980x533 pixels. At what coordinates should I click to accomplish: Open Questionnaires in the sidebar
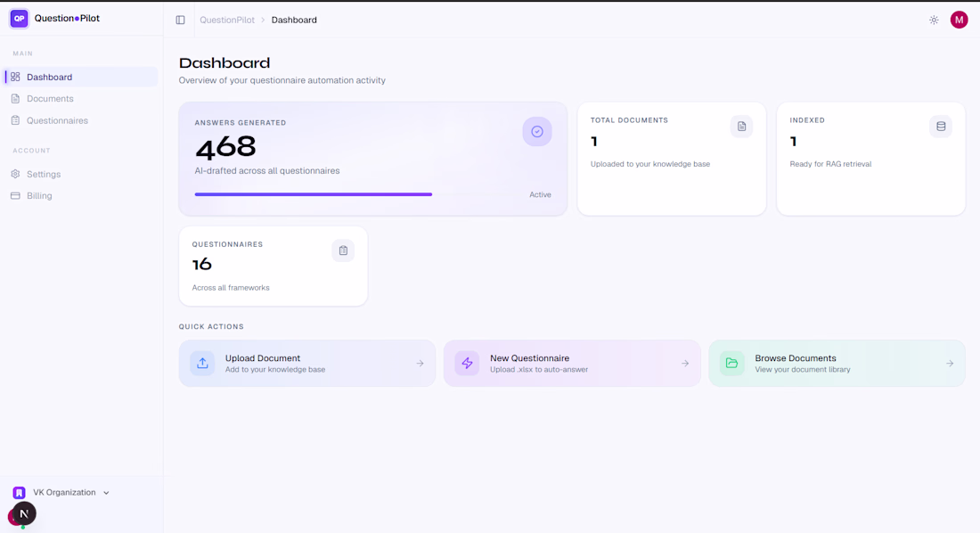81,120
